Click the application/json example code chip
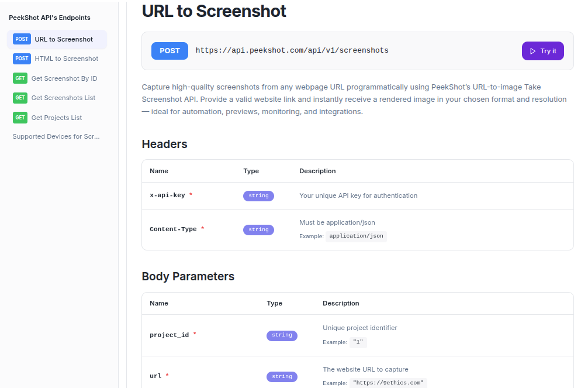The width and height of the screenshot is (588, 388). tap(356, 236)
